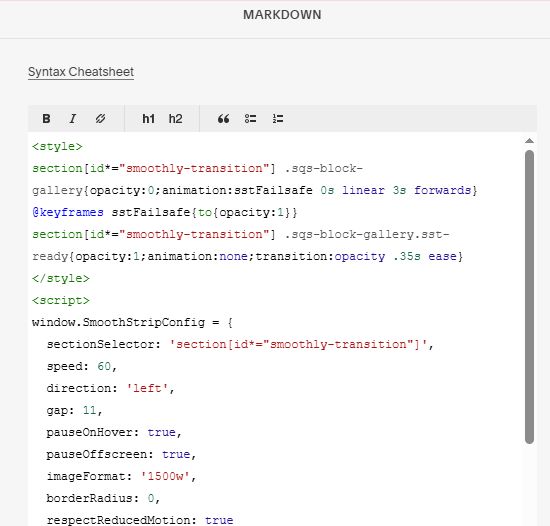This screenshot has width=550, height=526.
Task: Click the window.SmoothStripConfig line in the editor
Action: pos(132,322)
